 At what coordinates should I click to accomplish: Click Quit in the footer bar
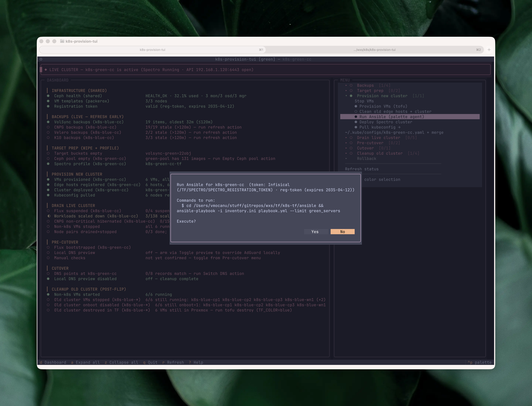[150, 362]
